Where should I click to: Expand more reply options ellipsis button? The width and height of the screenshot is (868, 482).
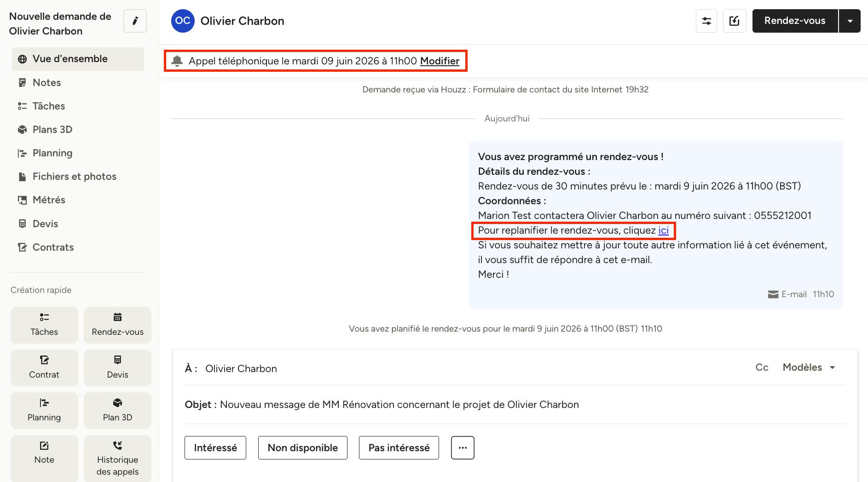[x=463, y=448]
